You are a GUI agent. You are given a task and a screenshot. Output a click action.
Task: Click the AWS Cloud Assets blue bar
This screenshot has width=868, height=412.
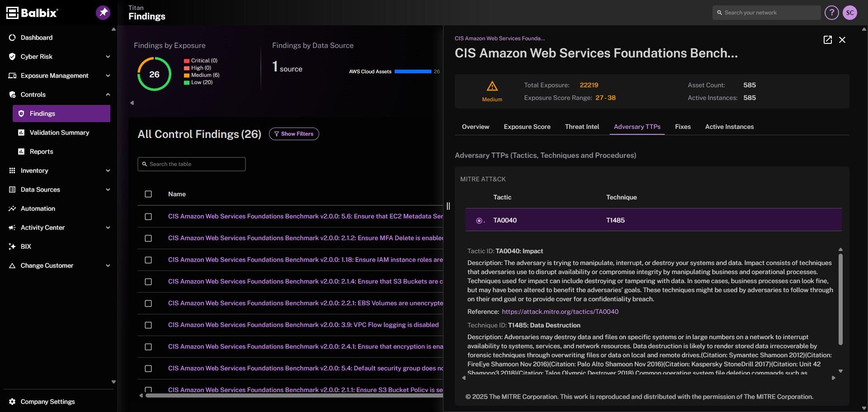pyautogui.click(x=413, y=71)
